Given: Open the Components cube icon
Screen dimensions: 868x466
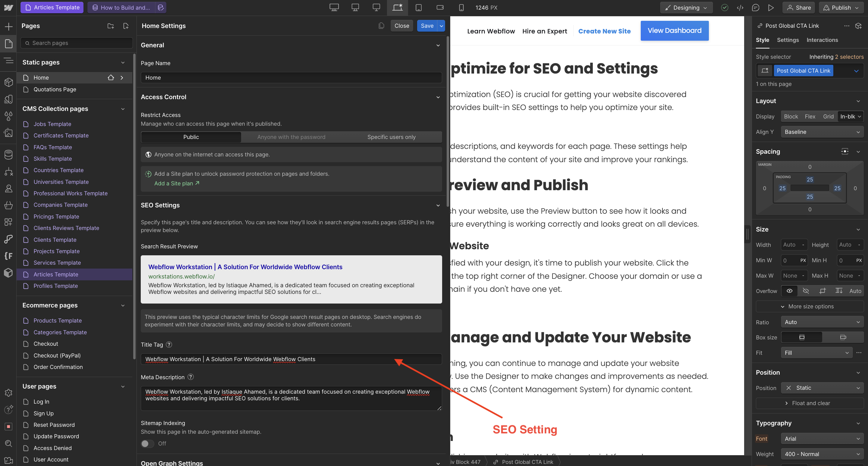Looking at the screenshot, I should (8, 82).
